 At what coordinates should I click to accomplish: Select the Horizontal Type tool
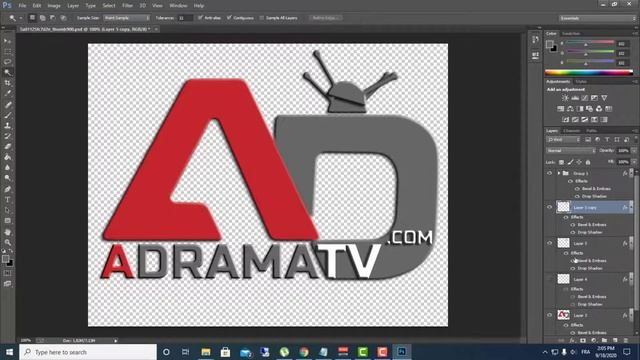pyautogui.click(x=7, y=200)
